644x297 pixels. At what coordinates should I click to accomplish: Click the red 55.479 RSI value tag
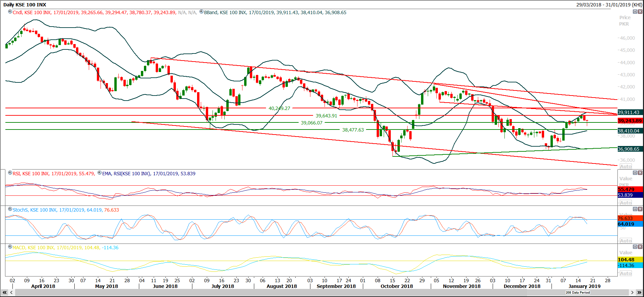(x=630, y=189)
